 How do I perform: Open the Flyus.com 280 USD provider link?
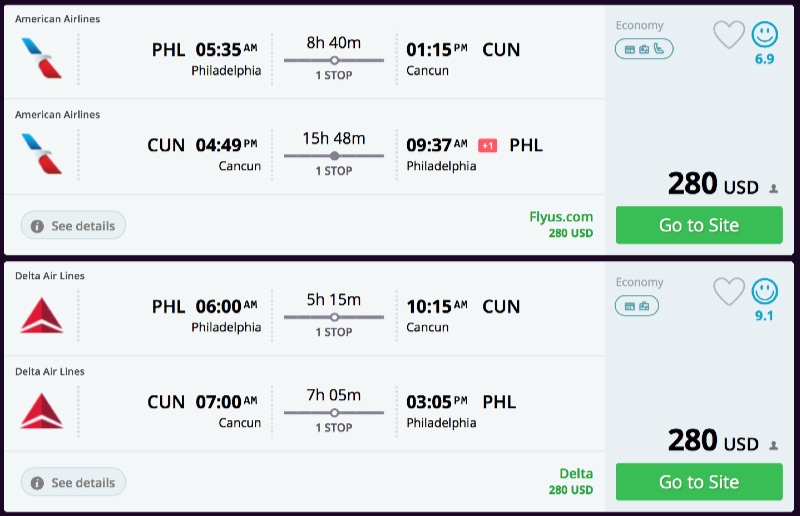click(x=561, y=224)
